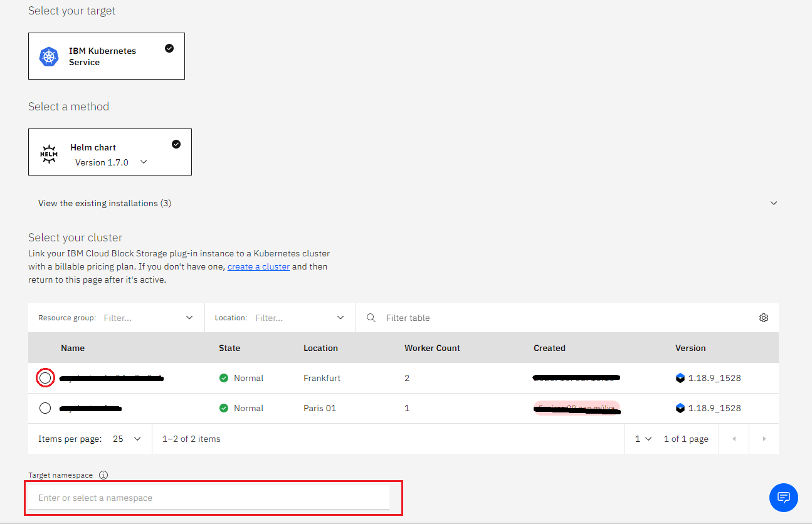Click the Kubernetes wheel icon
The image size is (812, 524).
[x=49, y=56]
